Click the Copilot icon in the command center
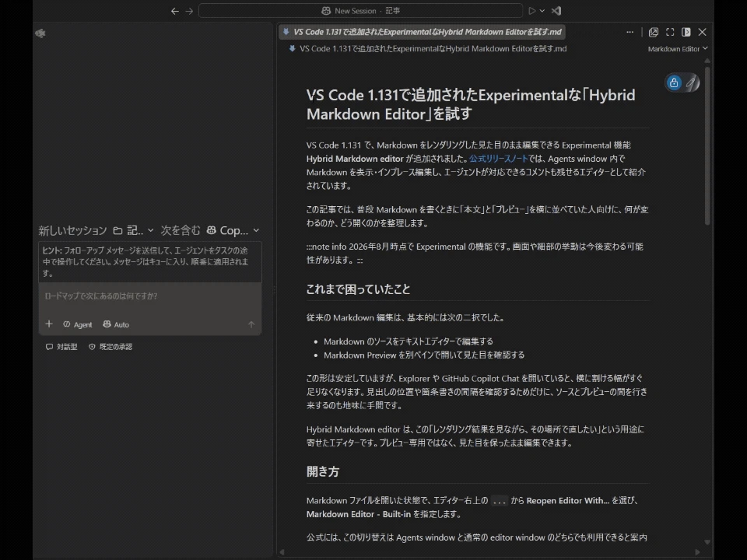This screenshot has width=747, height=560. click(326, 10)
